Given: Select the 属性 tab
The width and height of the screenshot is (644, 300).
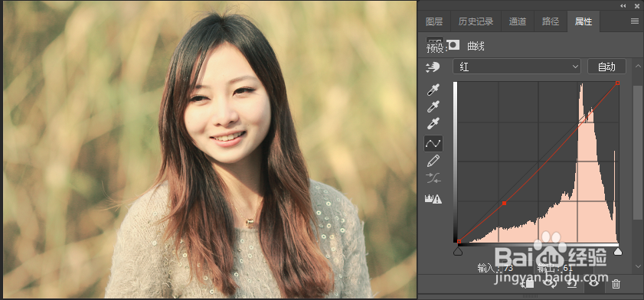Looking at the screenshot, I should pos(584,21).
